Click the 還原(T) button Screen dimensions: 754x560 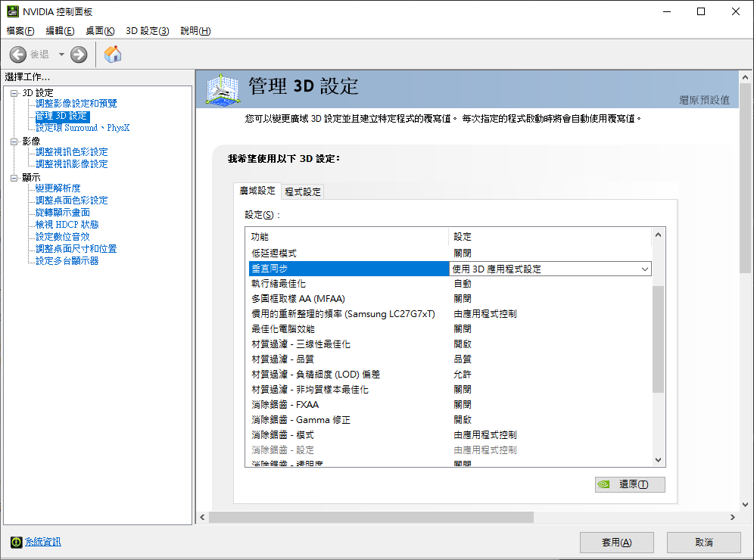point(630,484)
